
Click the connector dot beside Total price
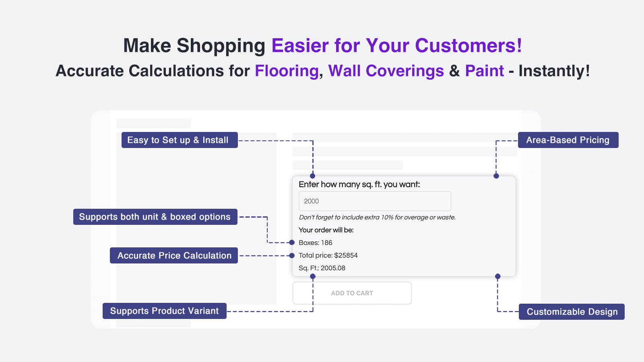292,255
